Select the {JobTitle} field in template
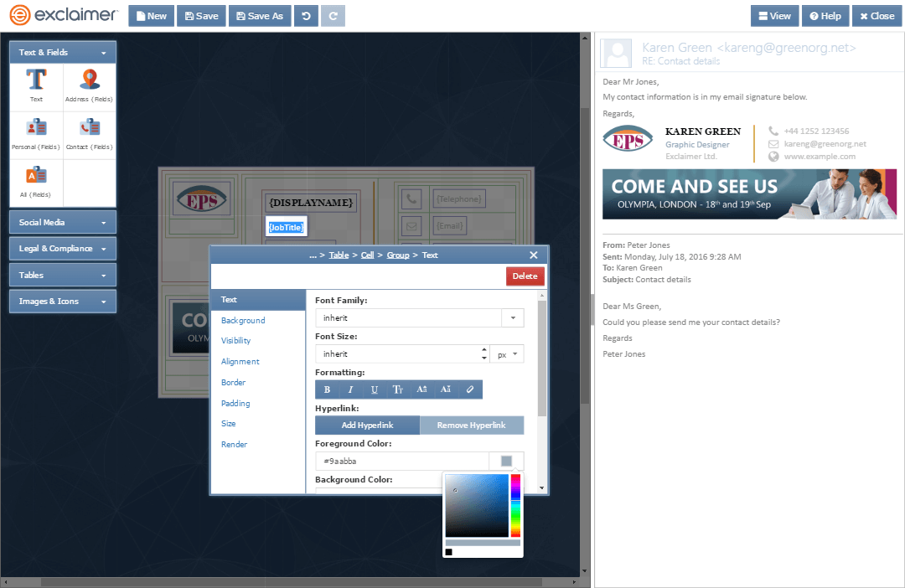This screenshot has height=588, width=905. (x=287, y=227)
